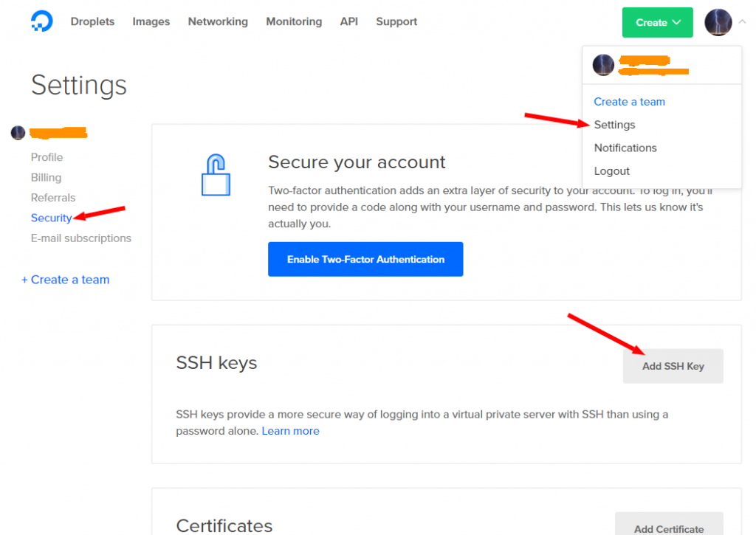Select Monitoring in the top navigation

294,21
